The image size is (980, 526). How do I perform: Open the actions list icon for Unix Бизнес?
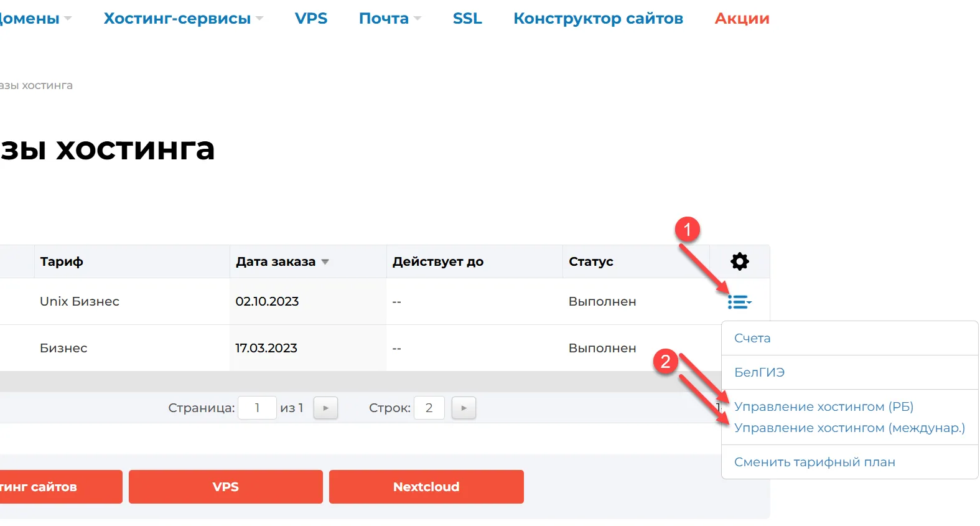click(739, 303)
